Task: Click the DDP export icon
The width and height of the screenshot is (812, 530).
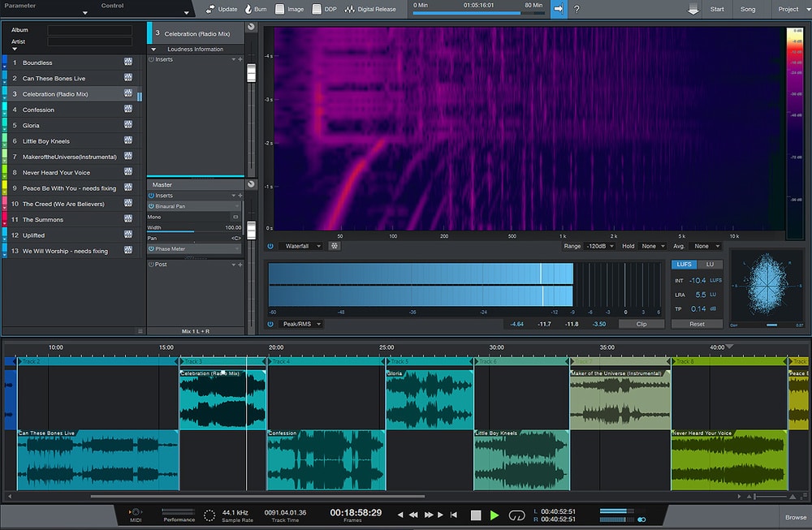Action: 317,9
